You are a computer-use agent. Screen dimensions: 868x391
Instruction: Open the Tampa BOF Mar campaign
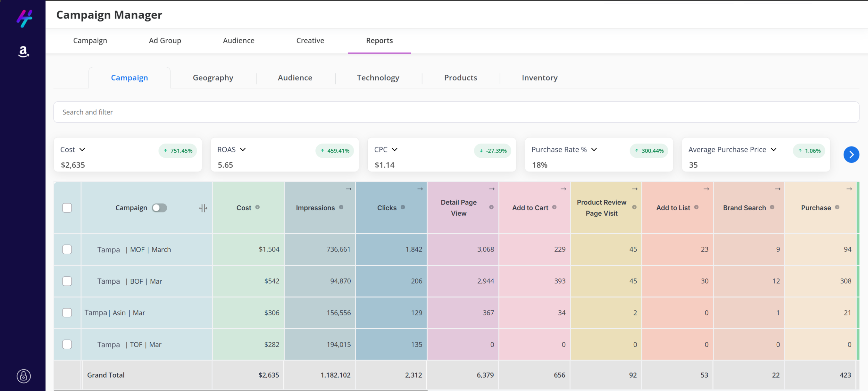coord(130,281)
